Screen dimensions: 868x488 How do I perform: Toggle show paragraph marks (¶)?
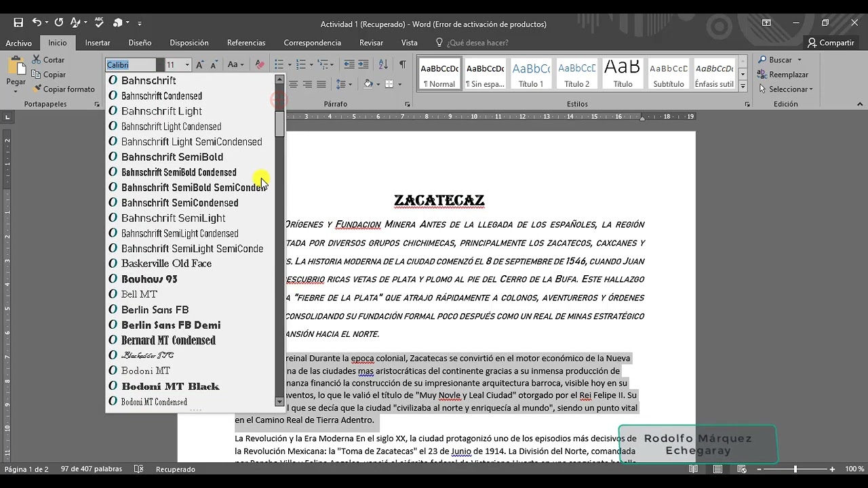pos(403,64)
